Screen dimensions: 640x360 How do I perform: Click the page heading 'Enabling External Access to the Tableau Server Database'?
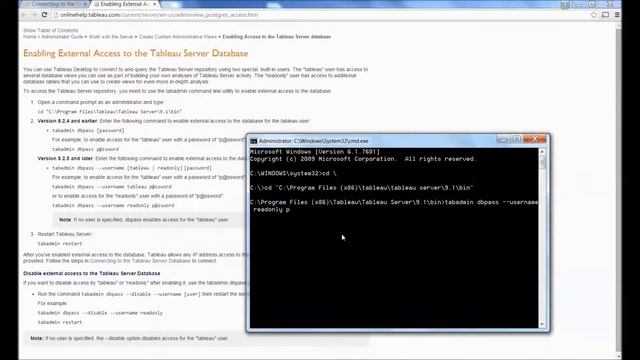(136, 53)
